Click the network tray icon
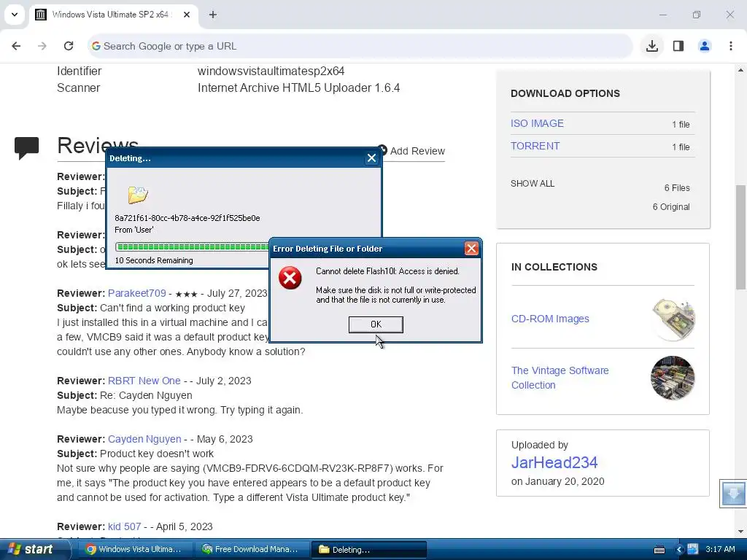 coord(692,549)
